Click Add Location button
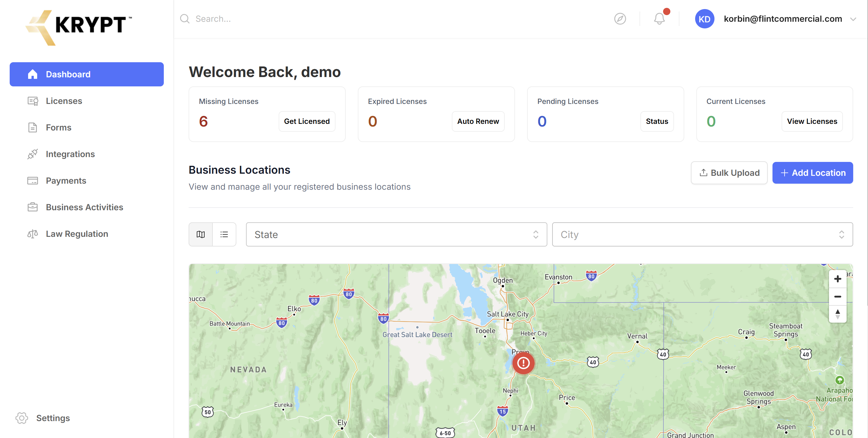 pyautogui.click(x=812, y=173)
